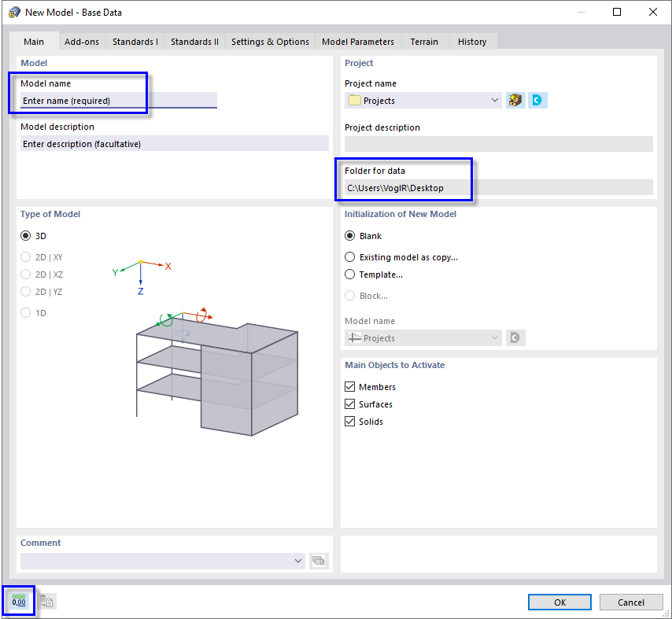Dismiss the dialog with Cancel

pos(631,601)
